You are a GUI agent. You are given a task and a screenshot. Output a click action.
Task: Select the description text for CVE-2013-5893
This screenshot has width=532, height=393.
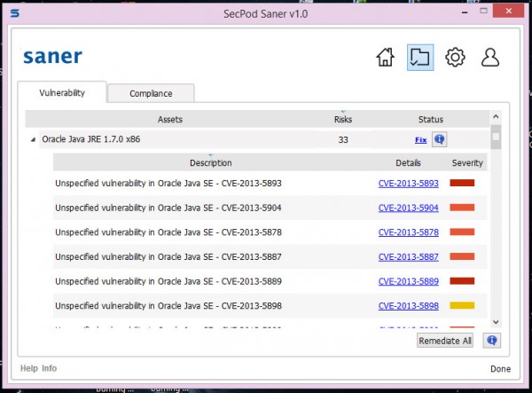pyautogui.click(x=168, y=184)
